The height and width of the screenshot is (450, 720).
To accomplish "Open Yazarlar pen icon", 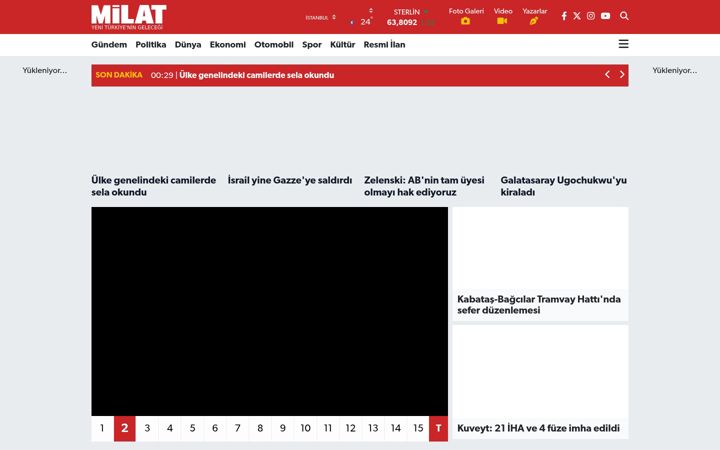I will [x=534, y=21].
